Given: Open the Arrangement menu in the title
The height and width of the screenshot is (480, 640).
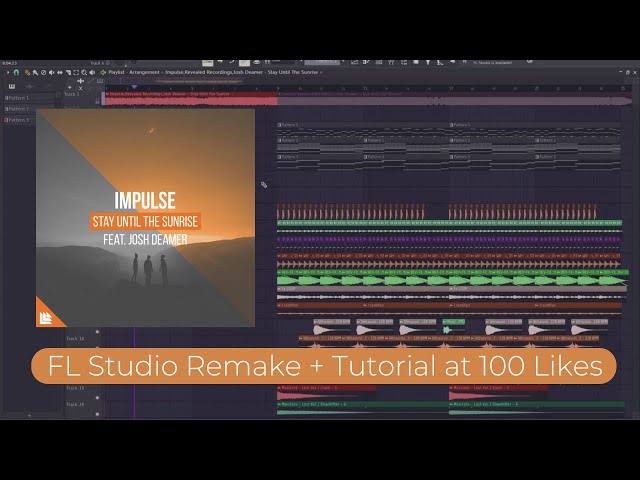Looking at the screenshot, I should tap(144, 72).
